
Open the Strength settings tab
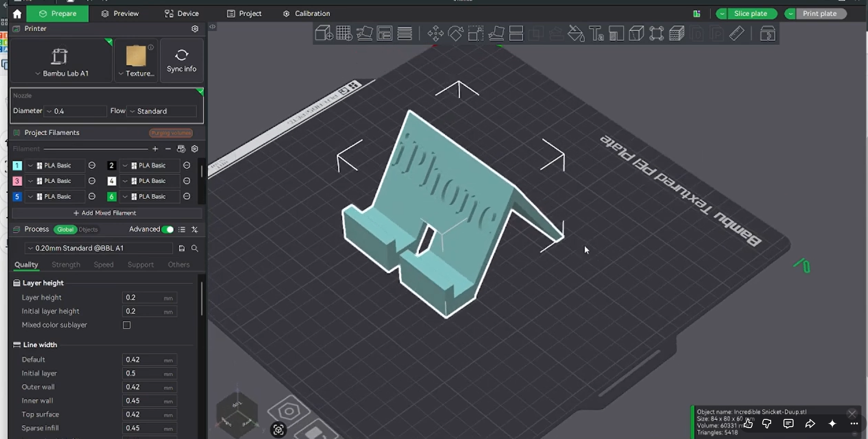tap(66, 265)
